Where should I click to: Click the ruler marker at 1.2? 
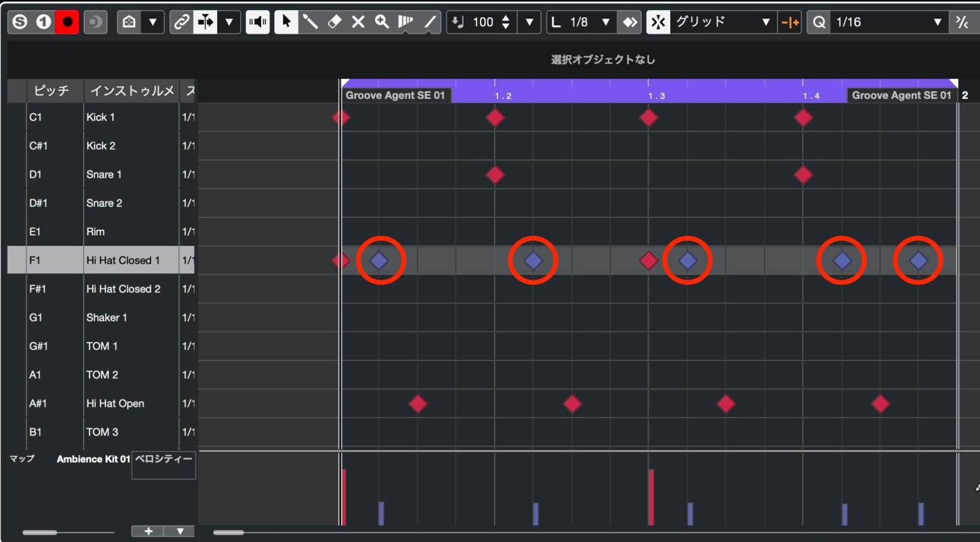tap(503, 95)
